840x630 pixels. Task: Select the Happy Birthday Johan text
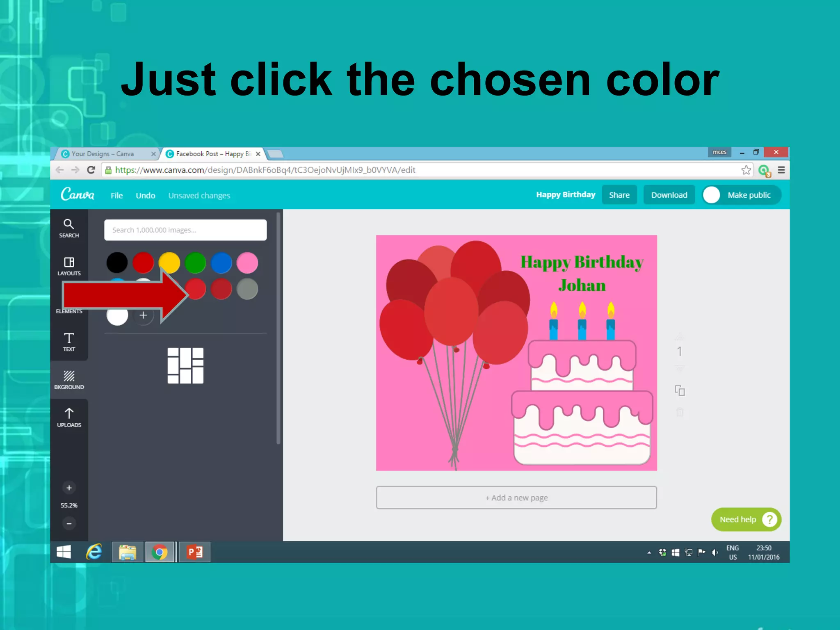tap(582, 273)
